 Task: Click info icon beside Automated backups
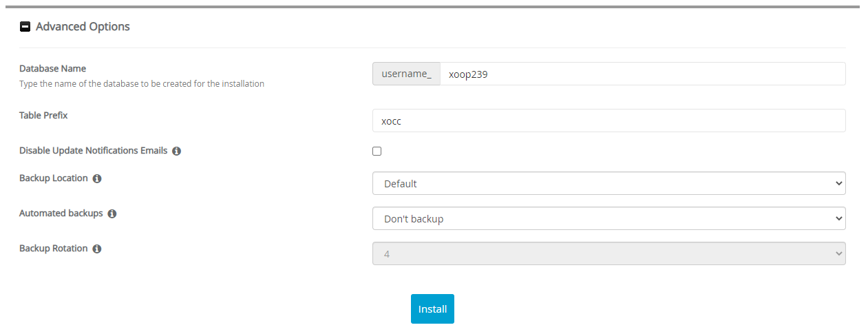tap(112, 213)
